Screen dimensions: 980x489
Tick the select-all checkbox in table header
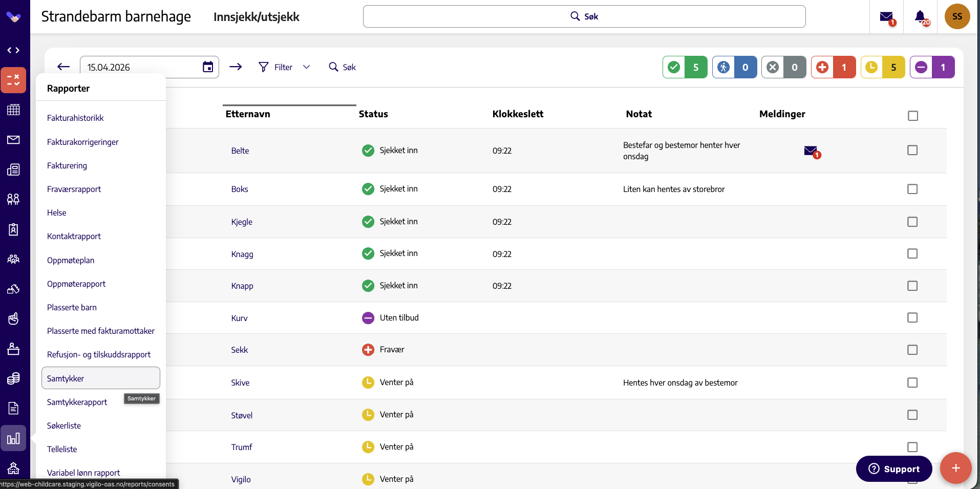click(913, 116)
